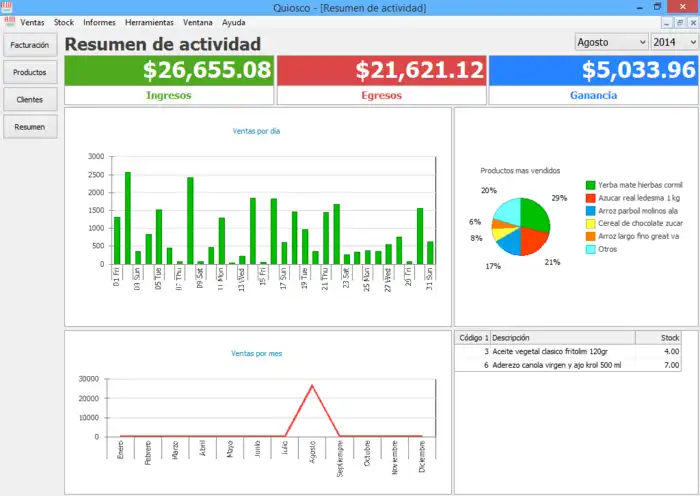
Task: Select row Aceite vegetal clasico fritolim 120gr
Action: [568, 352]
